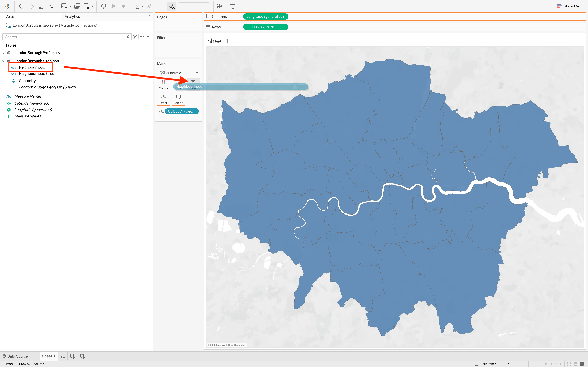This screenshot has width=588, height=367.
Task: Switch to the Analytics pane tab
Action: (x=72, y=16)
